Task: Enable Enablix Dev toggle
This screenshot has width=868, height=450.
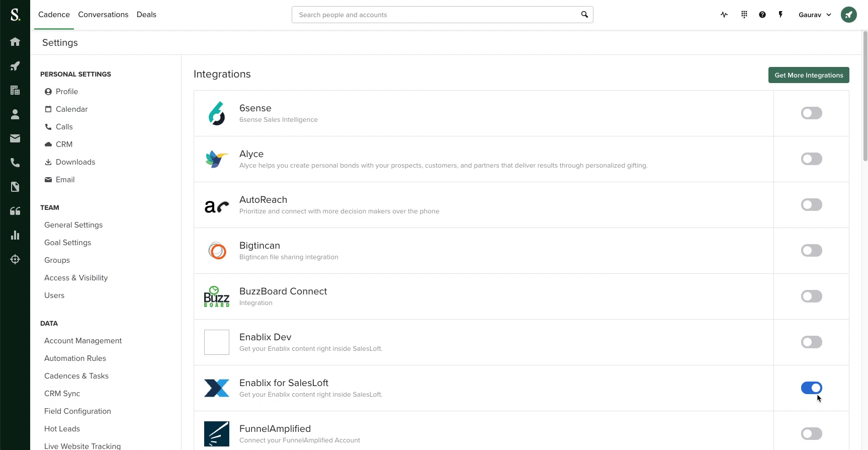Action: point(811,342)
